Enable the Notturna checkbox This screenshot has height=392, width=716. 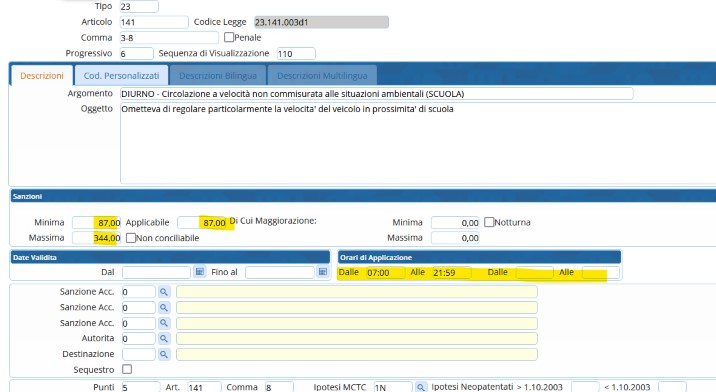(x=489, y=222)
